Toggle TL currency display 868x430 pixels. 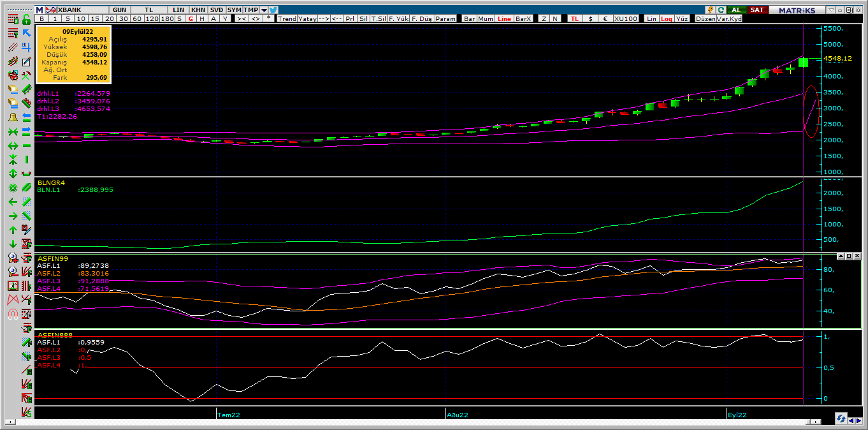pyautogui.click(x=574, y=19)
